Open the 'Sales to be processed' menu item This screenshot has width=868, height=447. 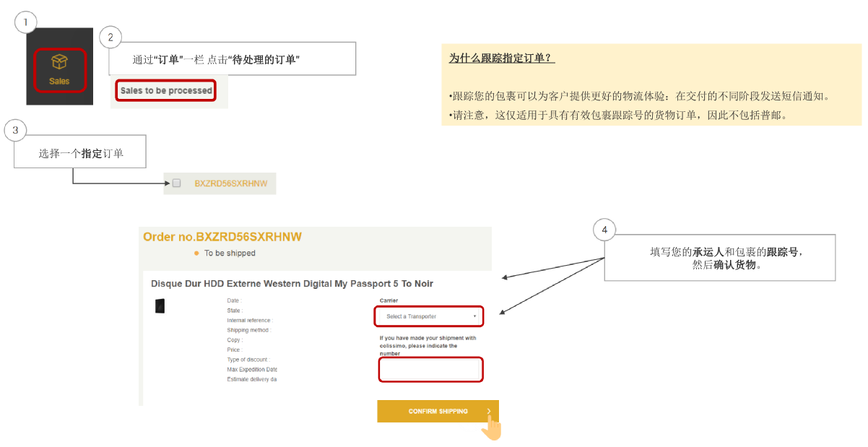coord(166,91)
